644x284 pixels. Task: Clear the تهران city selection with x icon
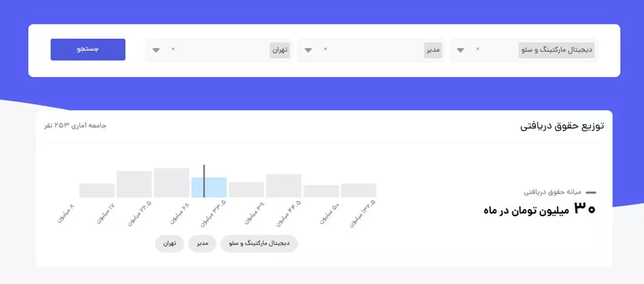click(x=173, y=49)
